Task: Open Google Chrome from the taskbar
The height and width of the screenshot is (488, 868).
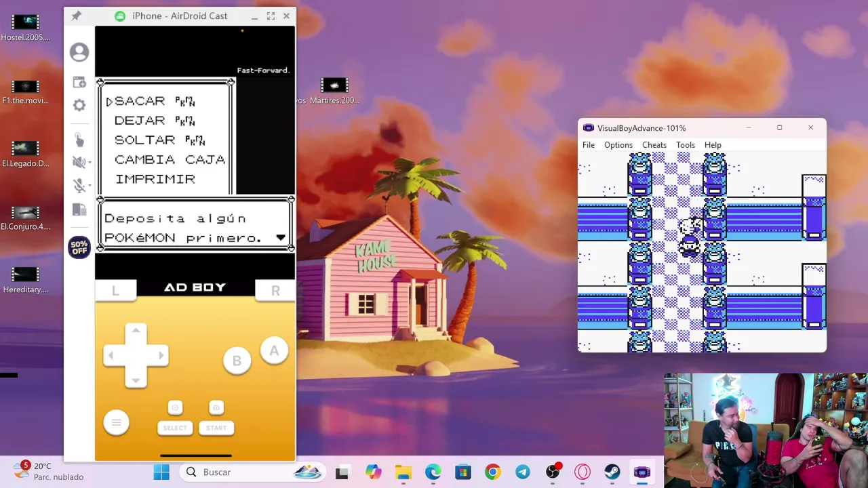Action: click(x=493, y=472)
